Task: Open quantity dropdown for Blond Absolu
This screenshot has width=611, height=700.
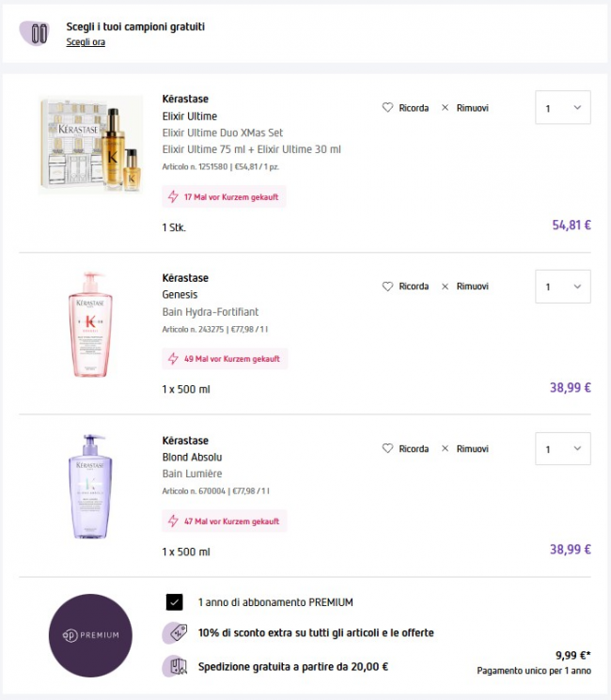Action: [x=563, y=449]
